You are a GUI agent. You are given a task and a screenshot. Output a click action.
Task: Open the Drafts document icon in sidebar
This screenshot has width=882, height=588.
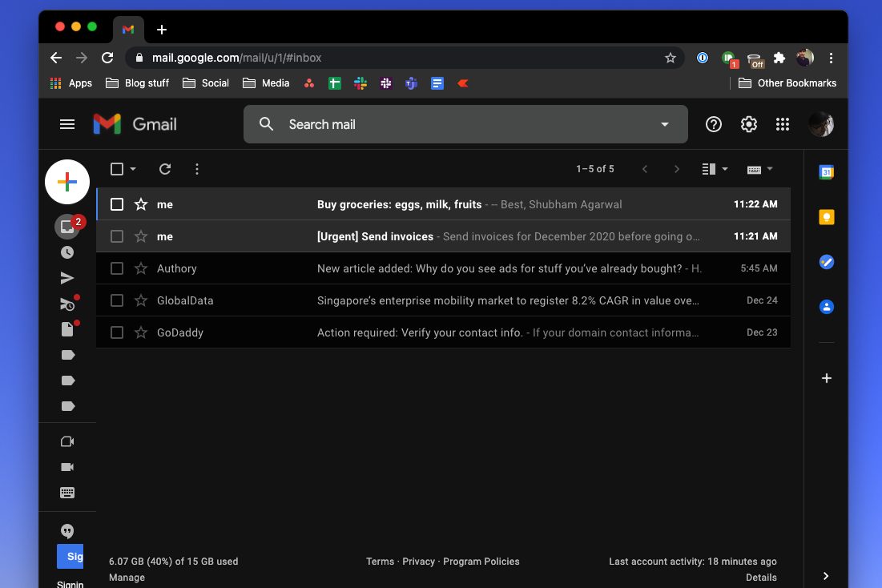[x=67, y=329]
